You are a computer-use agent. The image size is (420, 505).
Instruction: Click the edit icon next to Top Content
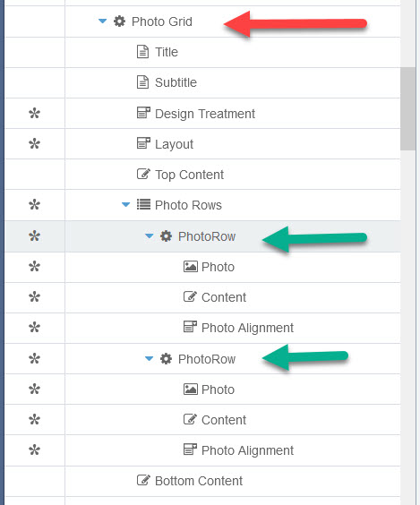coord(143,174)
